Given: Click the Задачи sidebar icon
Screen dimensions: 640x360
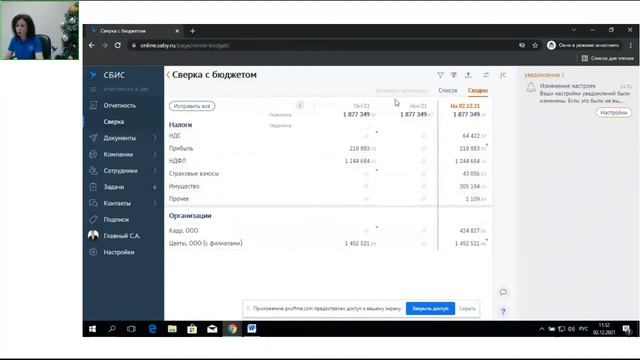Looking at the screenshot, I should coord(93,187).
